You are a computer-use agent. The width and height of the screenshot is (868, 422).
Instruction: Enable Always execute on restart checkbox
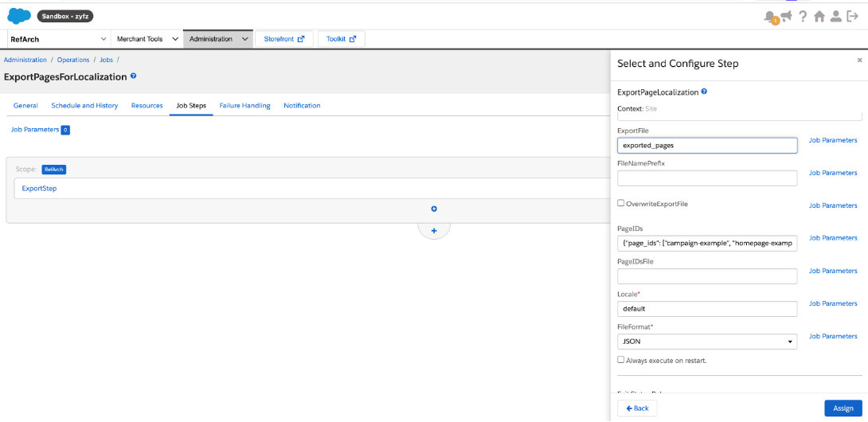[x=621, y=359]
